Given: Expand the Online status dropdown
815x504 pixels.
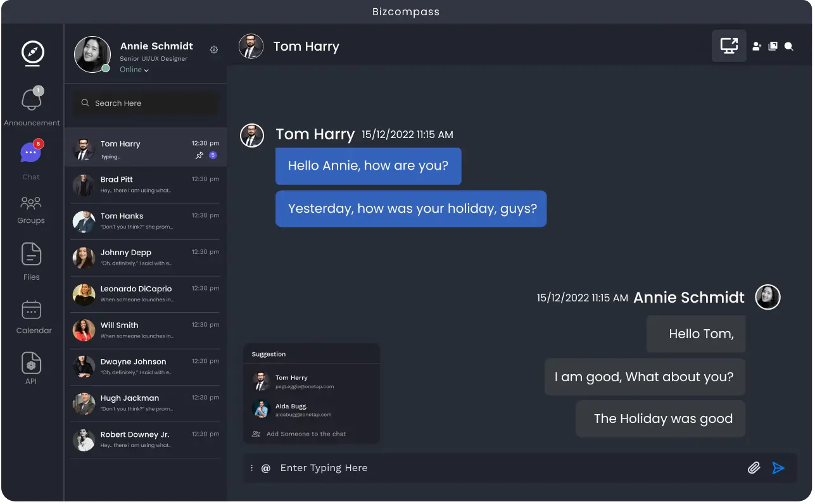Looking at the screenshot, I should point(134,70).
